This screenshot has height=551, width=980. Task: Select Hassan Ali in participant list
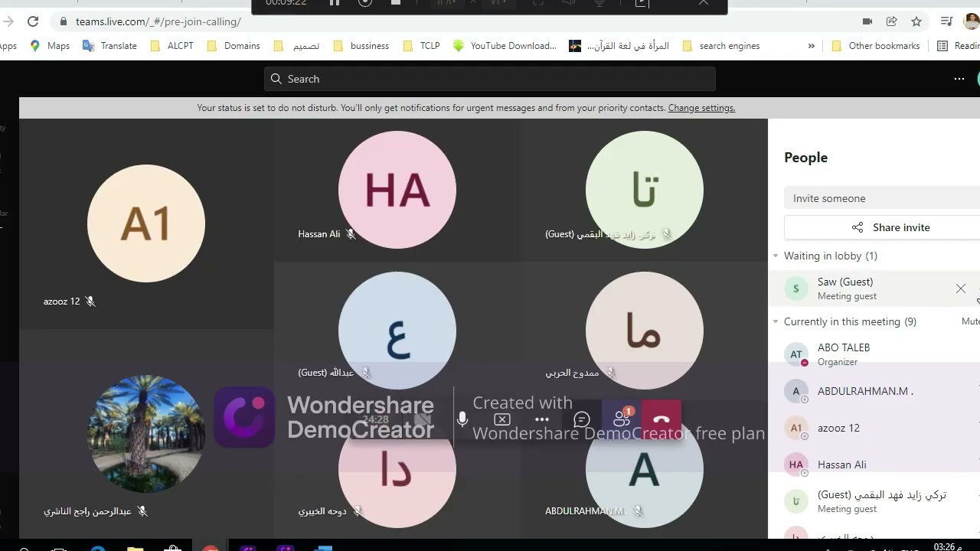pos(874,465)
